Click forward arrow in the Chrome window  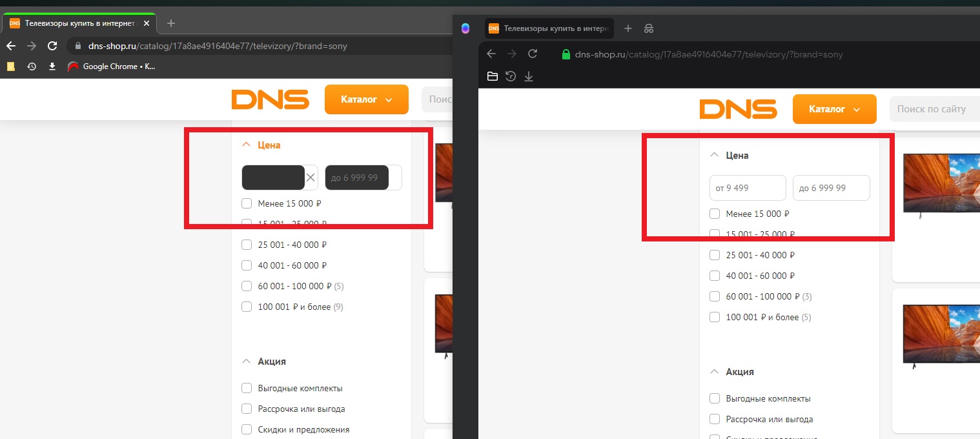click(32, 46)
